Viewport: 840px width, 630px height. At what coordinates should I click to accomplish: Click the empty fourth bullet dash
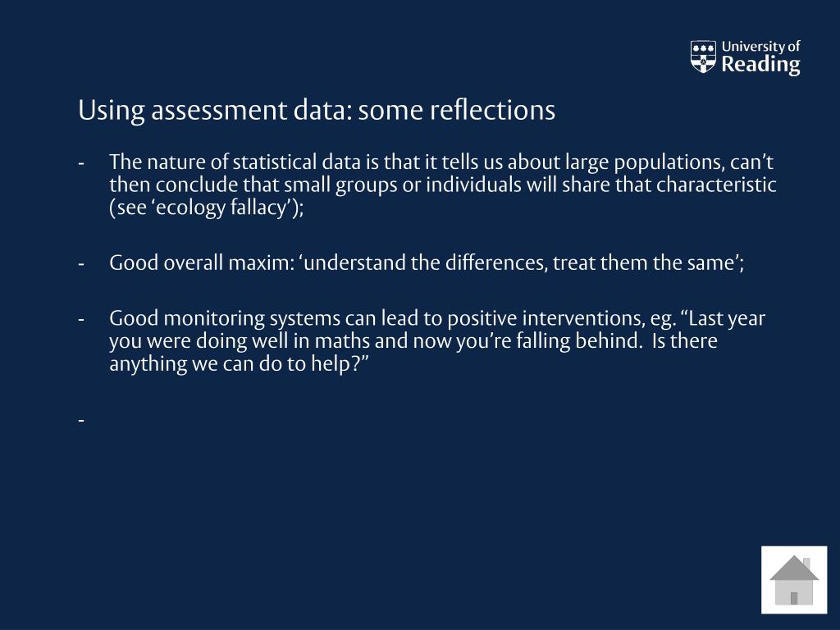click(x=81, y=421)
